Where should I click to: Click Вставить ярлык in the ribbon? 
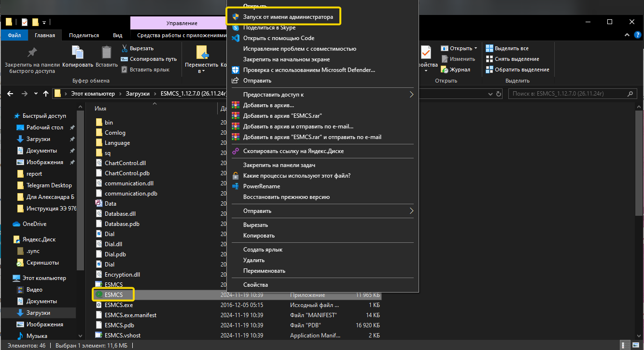pos(145,70)
